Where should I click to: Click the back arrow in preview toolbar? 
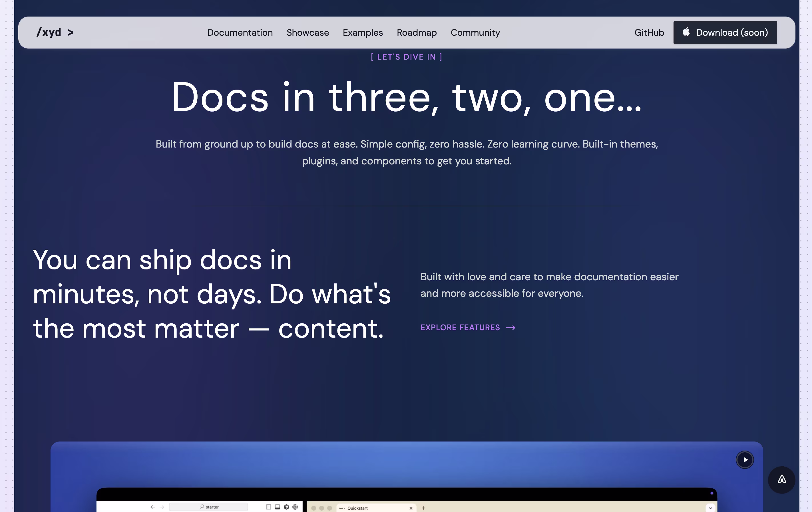click(x=152, y=507)
